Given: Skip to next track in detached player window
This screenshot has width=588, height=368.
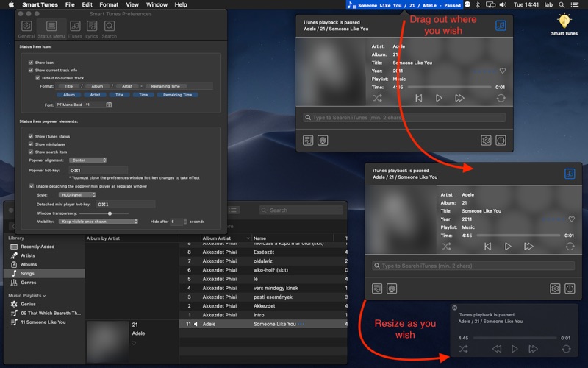Looking at the screenshot, I should [528, 247].
